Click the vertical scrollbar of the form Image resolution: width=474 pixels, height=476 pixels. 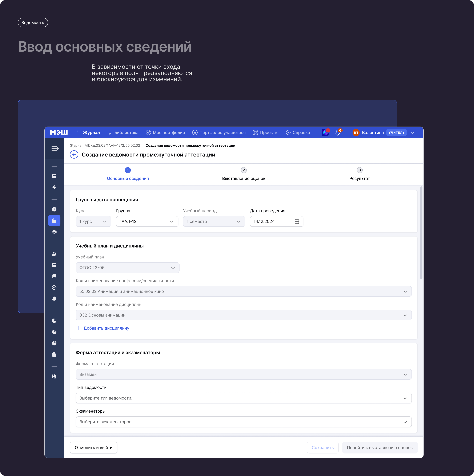(x=421, y=233)
